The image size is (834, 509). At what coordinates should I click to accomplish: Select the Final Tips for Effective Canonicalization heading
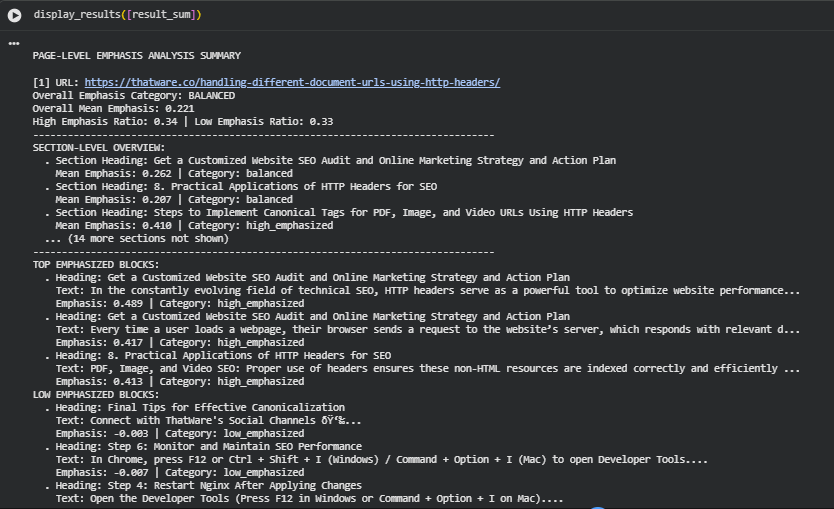200,407
